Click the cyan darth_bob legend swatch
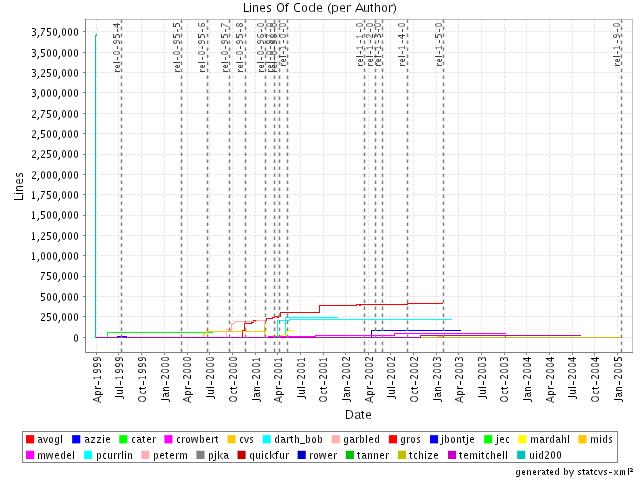This screenshot has height=480, width=640. click(x=266, y=439)
